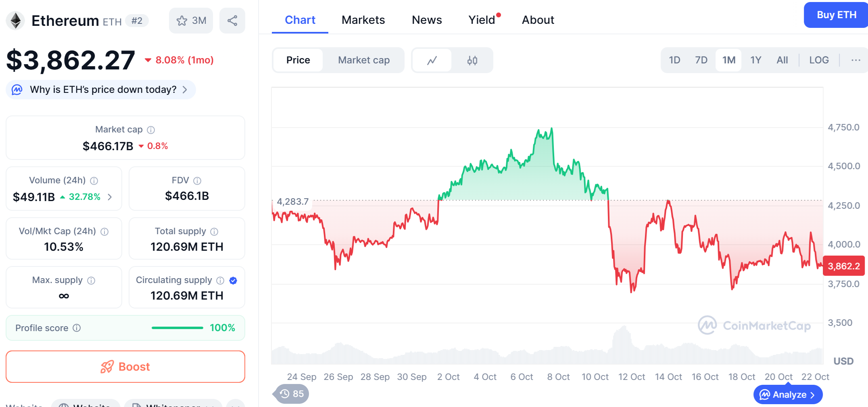868x407 pixels.
Task: Click the Max. supply info icon
Action: click(92, 280)
